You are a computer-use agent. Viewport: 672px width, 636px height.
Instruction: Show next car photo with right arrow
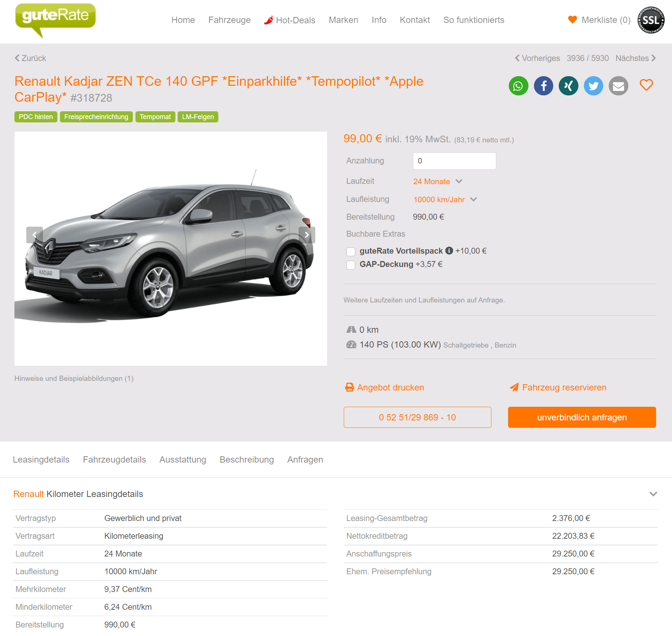[x=307, y=235]
